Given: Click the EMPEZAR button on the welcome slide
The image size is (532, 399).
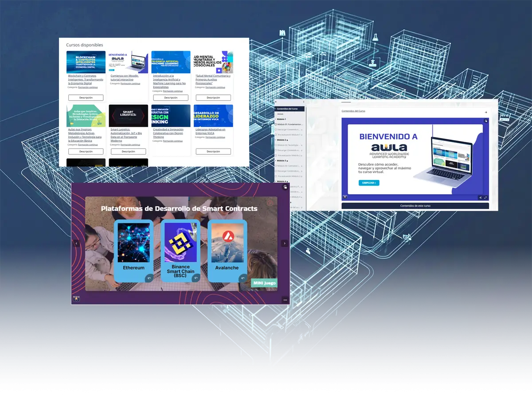Looking at the screenshot, I should coord(369,183).
